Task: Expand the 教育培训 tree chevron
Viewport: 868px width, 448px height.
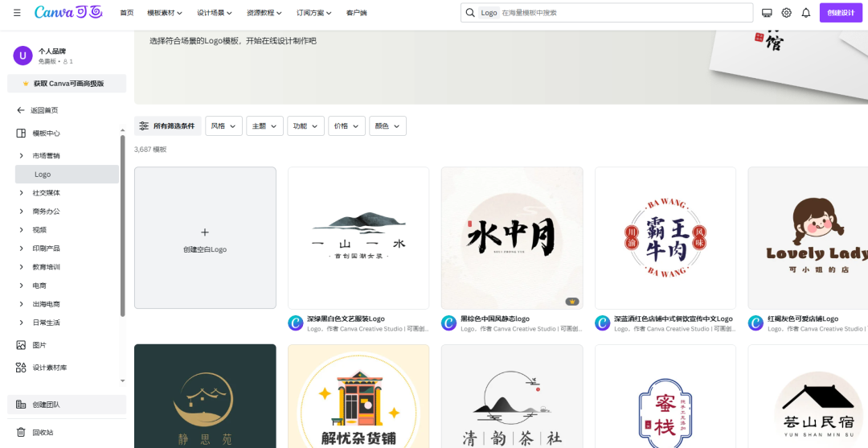Action: (21, 267)
